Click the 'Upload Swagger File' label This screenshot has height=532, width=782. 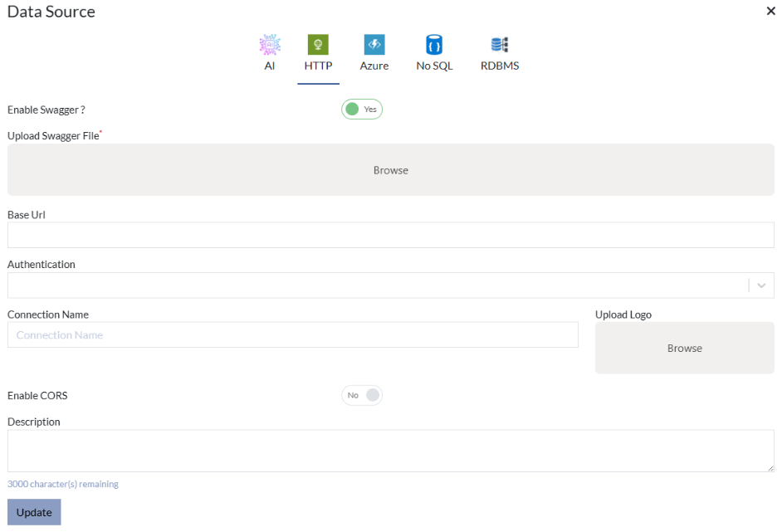[x=53, y=135]
